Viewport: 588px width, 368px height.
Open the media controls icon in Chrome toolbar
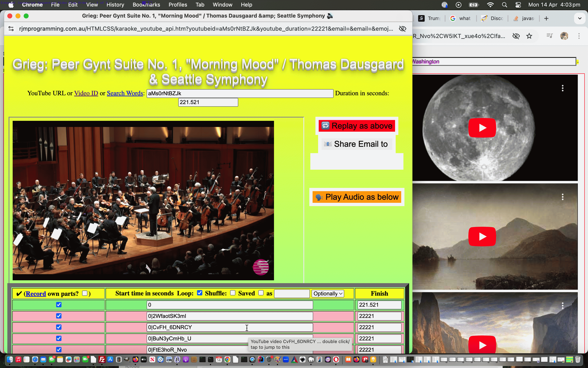tap(549, 36)
